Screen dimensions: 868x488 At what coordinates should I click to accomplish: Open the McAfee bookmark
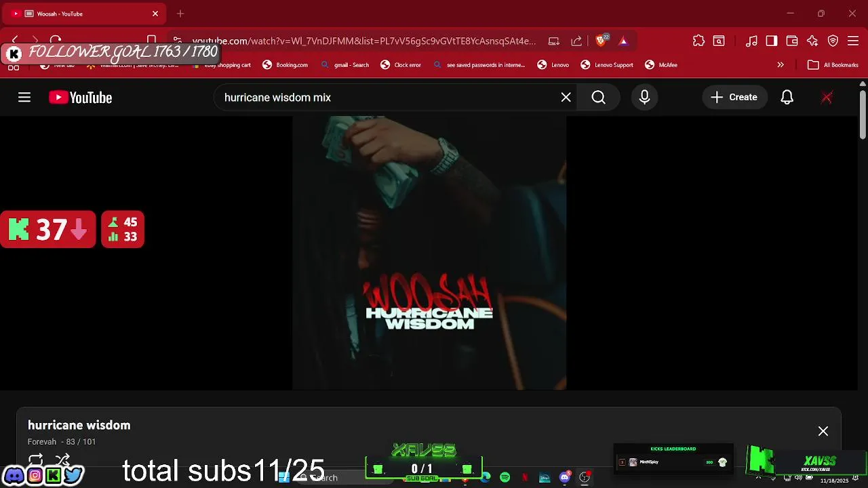point(661,65)
